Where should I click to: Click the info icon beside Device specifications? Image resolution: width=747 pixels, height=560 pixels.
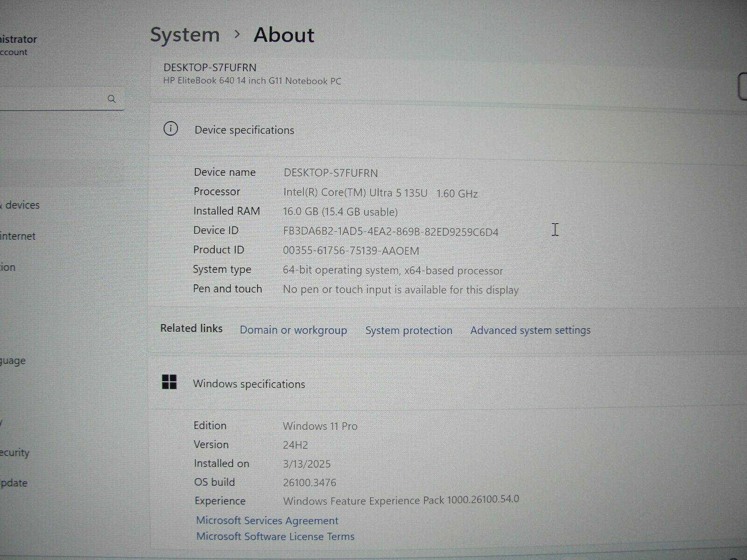point(171,130)
